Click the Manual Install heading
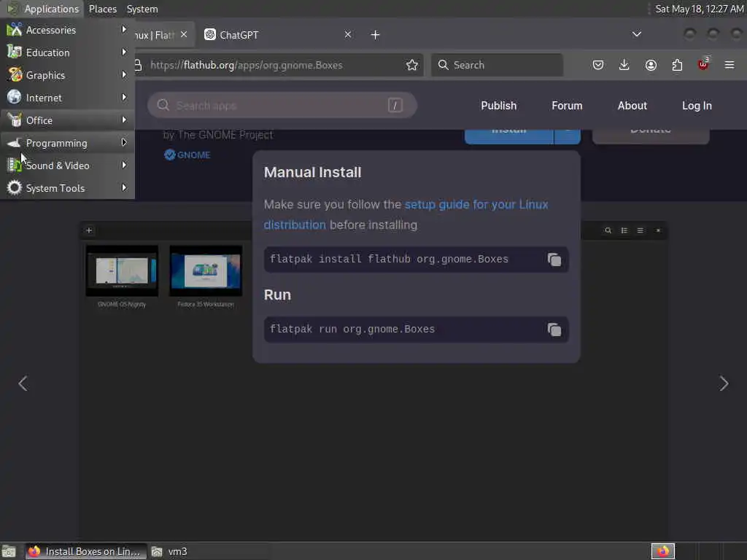The image size is (747, 560). (x=312, y=172)
